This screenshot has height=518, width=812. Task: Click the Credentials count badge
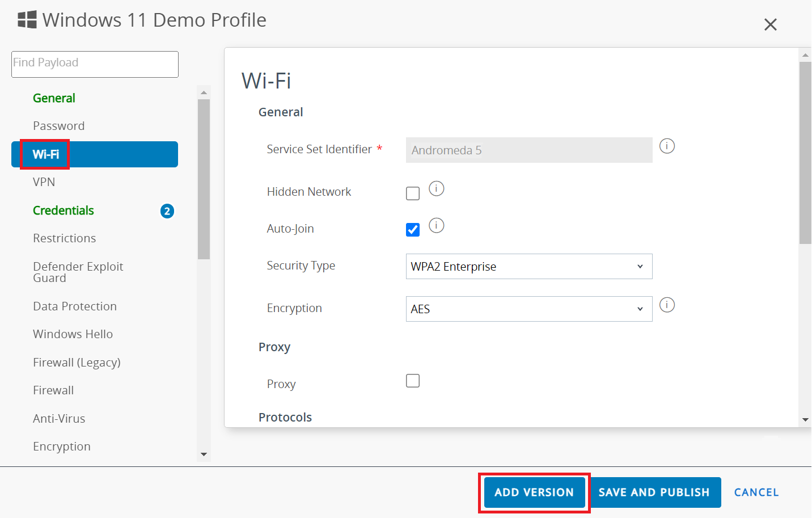tap(167, 211)
